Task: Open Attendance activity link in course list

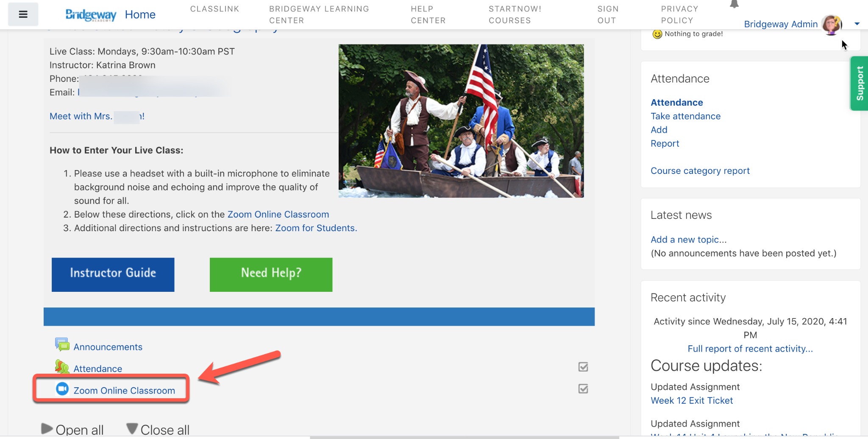Action: coord(98,369)
